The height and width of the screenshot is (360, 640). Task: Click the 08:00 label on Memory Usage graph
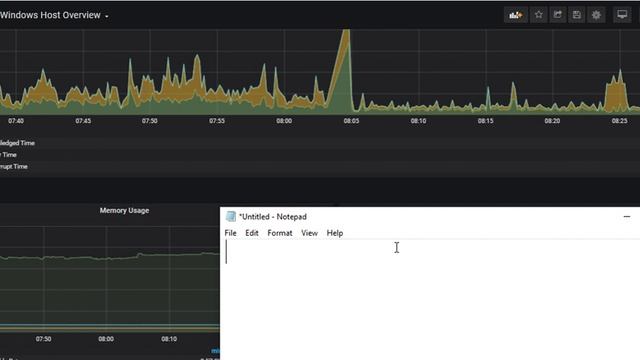click(106, 339)
